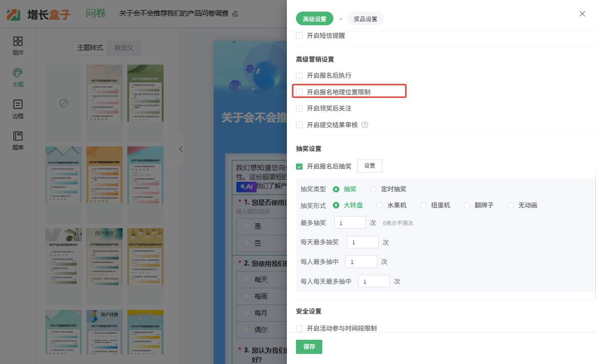The width and height of the screenshot is (596, 364).
Task: Switch to the 自定义 tab
Action: pos(124,48)
